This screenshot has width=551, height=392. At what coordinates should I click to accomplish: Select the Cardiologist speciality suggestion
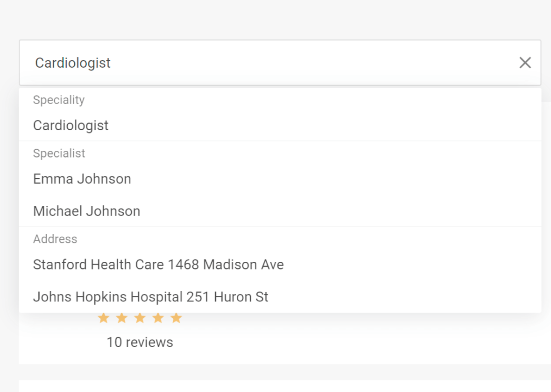[71, 125]
